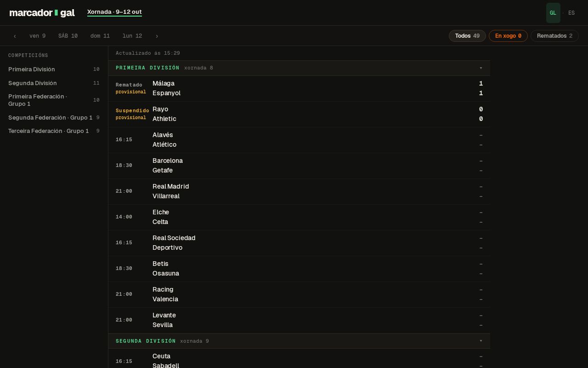The width and height of the screenshot is (588, 368).
Task: Open the Racing vs Valencia match
Action: tap(299, 294)
